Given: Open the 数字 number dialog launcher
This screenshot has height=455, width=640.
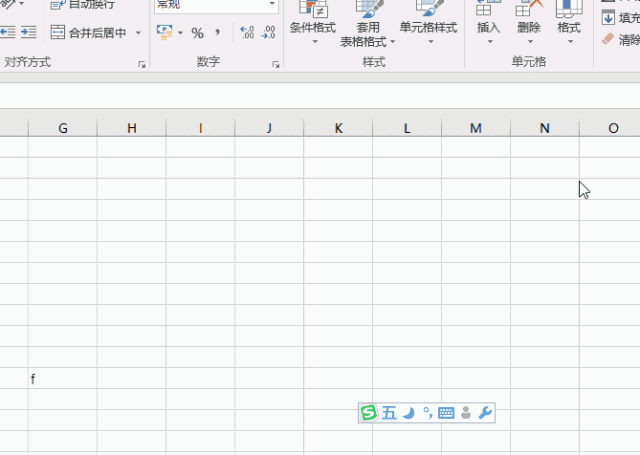Looking at the screenshot, I should (x=276, y=64).
